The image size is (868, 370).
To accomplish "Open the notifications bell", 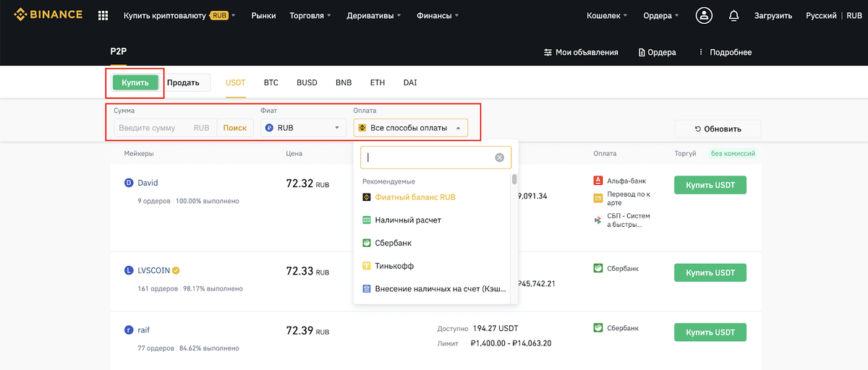I will tap(733, 15).
